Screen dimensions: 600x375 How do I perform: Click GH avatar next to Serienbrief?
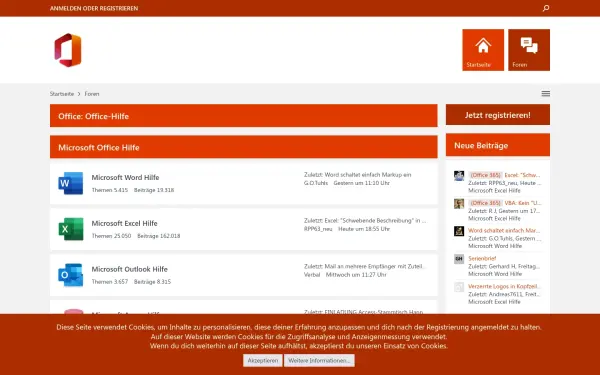459,259
